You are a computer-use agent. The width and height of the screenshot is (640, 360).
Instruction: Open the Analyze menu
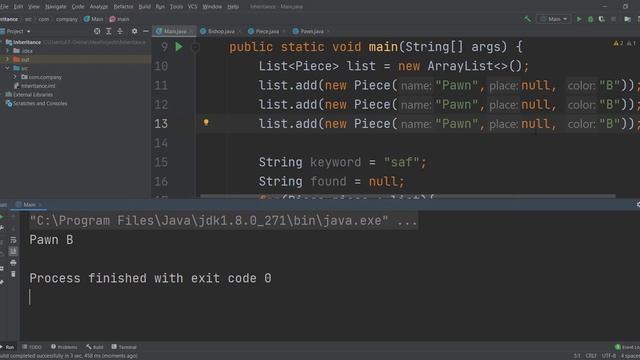tap(99, 7)
